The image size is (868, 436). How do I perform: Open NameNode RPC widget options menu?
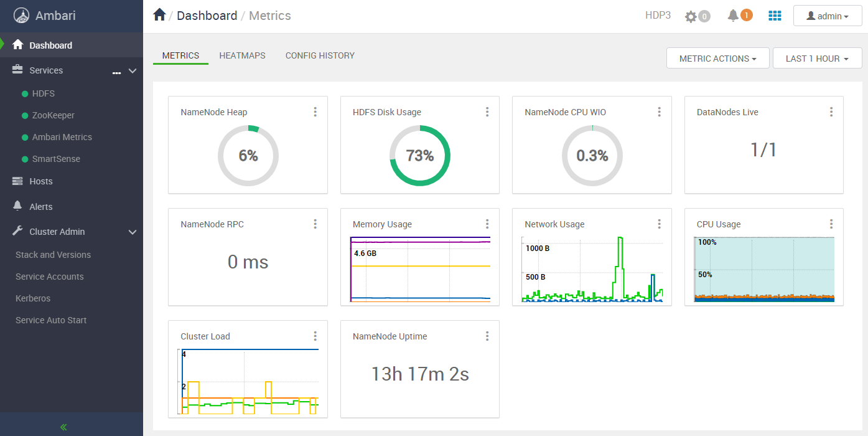pos(315,224)
